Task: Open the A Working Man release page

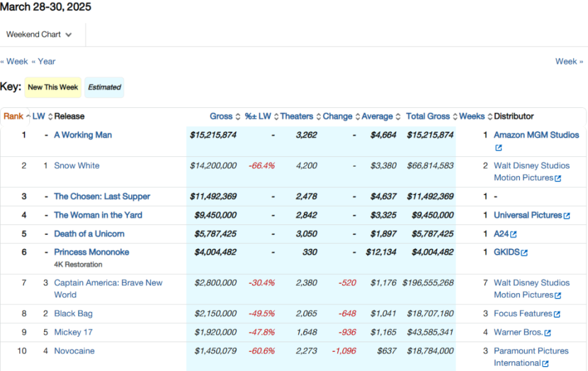Action: pos(83,135)
